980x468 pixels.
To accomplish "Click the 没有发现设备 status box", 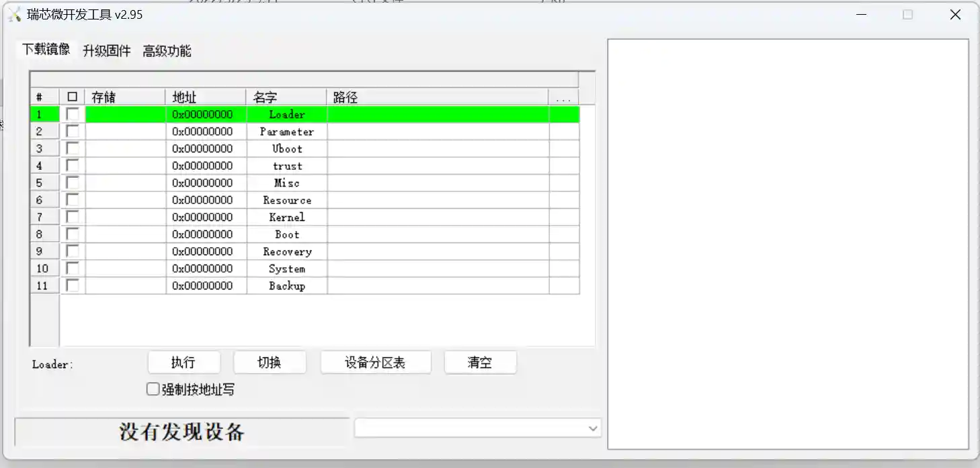I will [181, 432].
